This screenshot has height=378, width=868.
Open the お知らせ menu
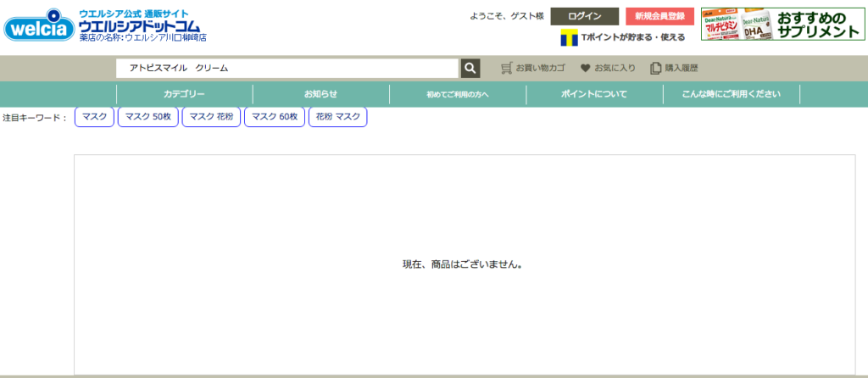[x=320, y=94]
